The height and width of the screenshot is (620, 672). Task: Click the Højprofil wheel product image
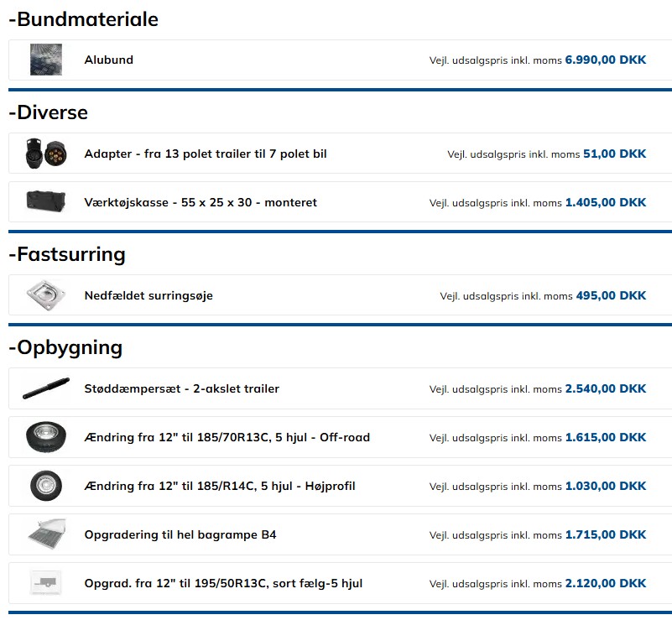point(46,486)
